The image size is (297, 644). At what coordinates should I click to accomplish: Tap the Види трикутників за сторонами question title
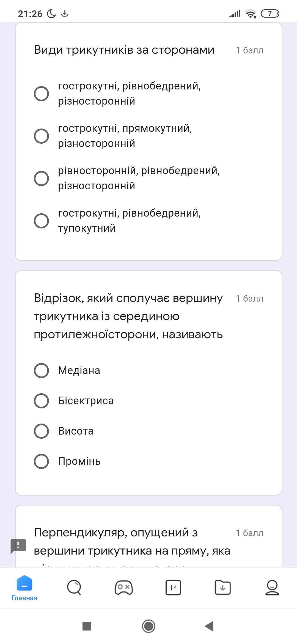124,50
